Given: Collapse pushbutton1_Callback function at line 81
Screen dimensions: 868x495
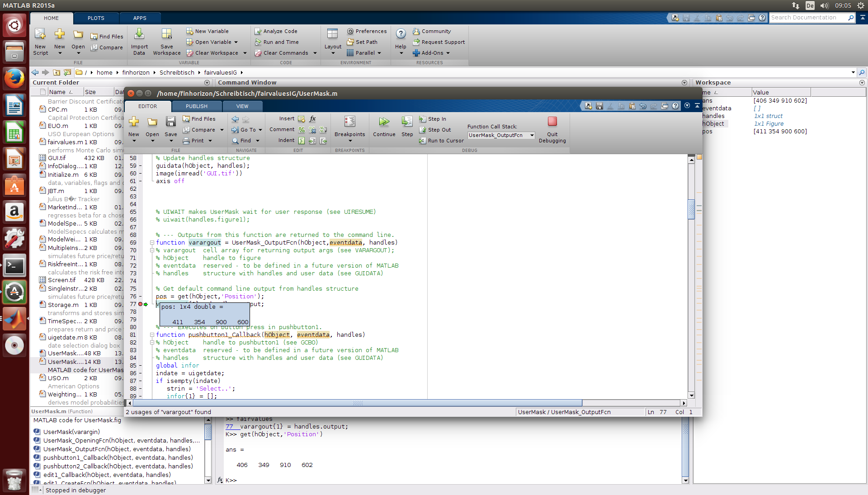Looking at the screenshot, I should (x=152, y=335).
